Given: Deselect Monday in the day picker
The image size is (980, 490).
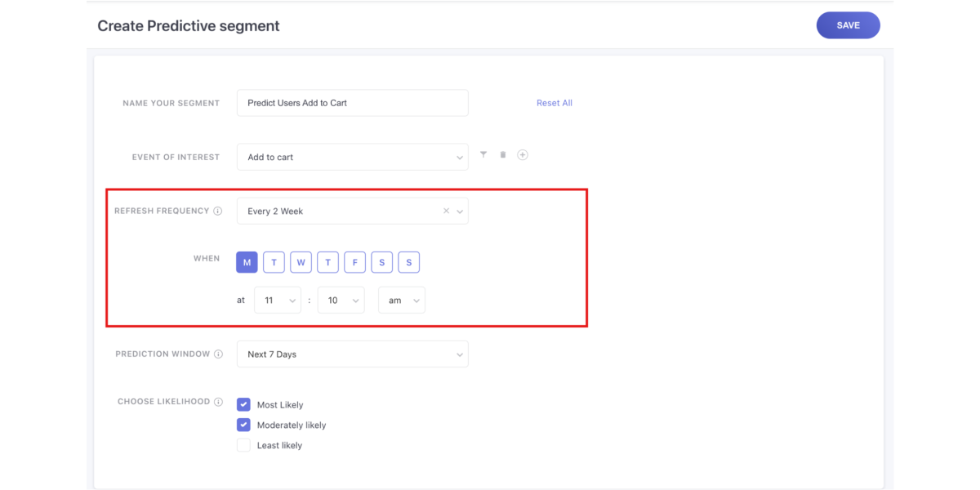Looking at the screenshot, I should [x=247, y=262].
